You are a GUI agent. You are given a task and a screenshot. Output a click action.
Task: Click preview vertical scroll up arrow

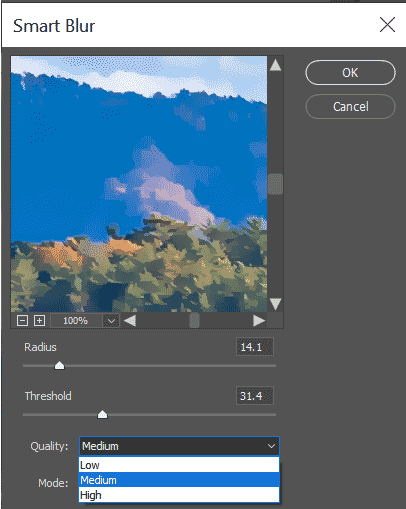click(x=275, y=65)
